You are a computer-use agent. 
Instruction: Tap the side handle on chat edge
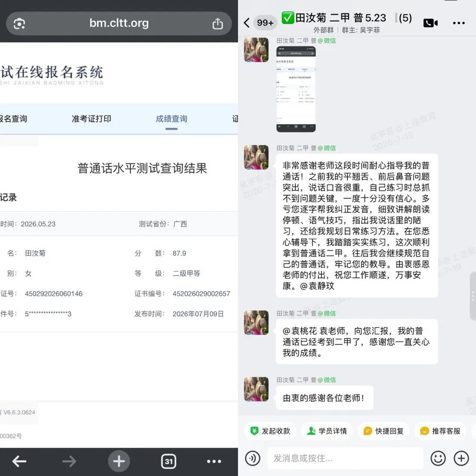point(472,296)
